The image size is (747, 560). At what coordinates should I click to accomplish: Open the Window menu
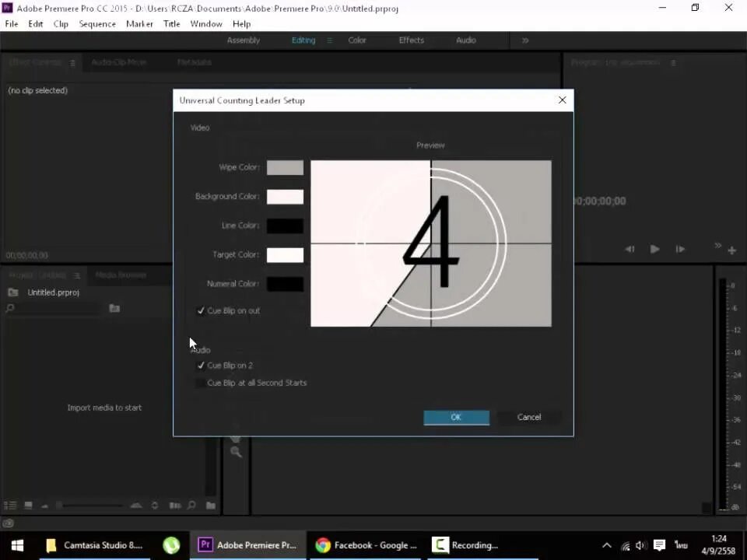point(205,24)
